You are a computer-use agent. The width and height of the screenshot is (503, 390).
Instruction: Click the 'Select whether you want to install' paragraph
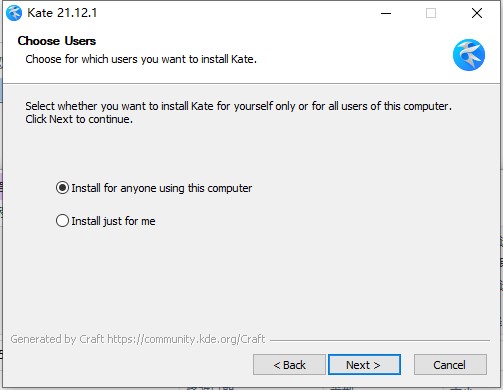tap(238, 106)
